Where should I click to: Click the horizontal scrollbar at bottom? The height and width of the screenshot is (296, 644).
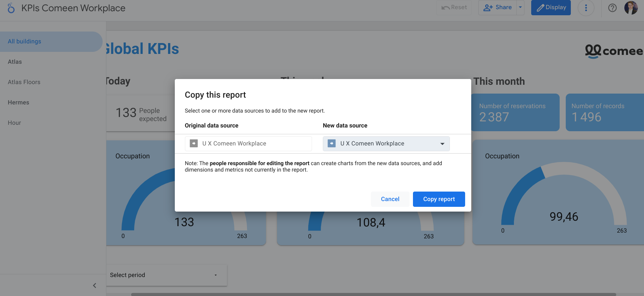coord(373,294)
